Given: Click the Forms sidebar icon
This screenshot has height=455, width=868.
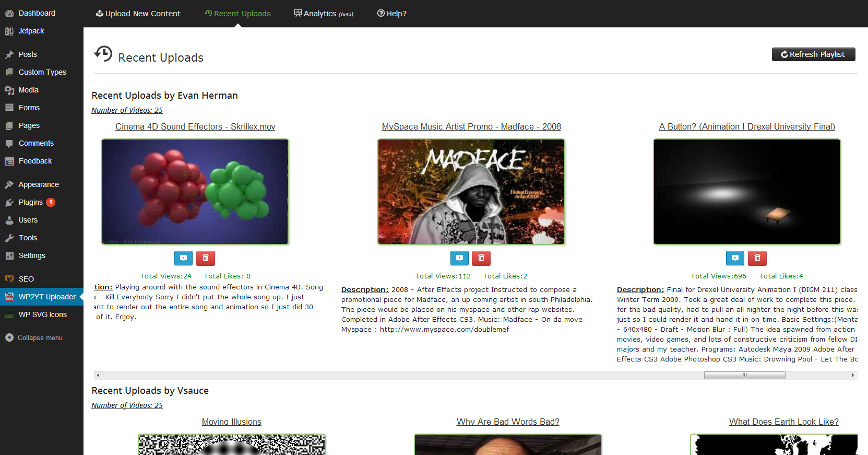Looking at the screenshot, I should [x=9, y=108].
